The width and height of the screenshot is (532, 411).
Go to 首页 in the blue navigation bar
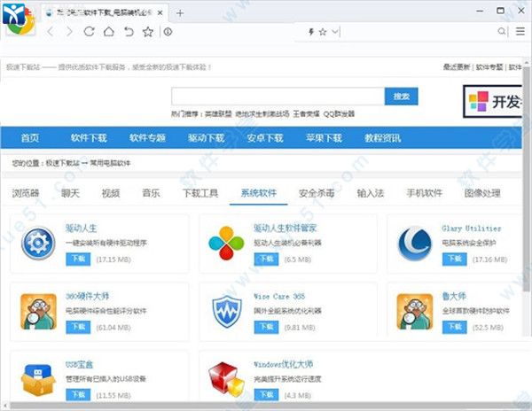pos(30,138)
